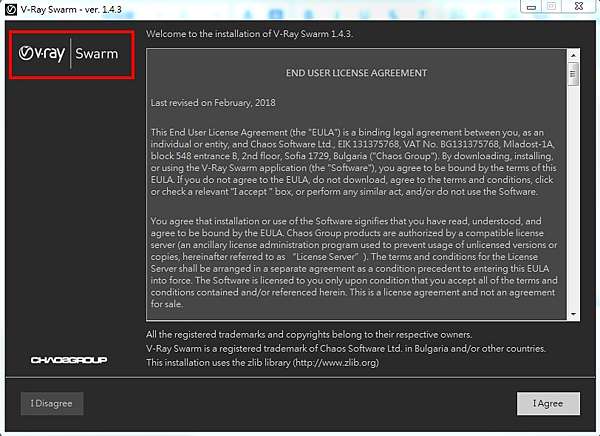Screen dimensions: 600x436
Task: Click the EULA scrollbar thumb
Action: (573, 74)
